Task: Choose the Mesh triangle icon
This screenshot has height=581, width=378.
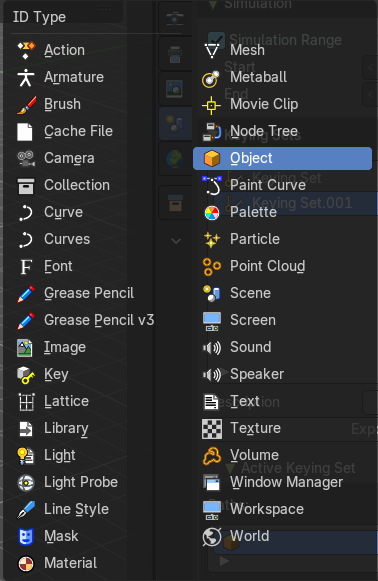Action: click(x=212, y=50)
